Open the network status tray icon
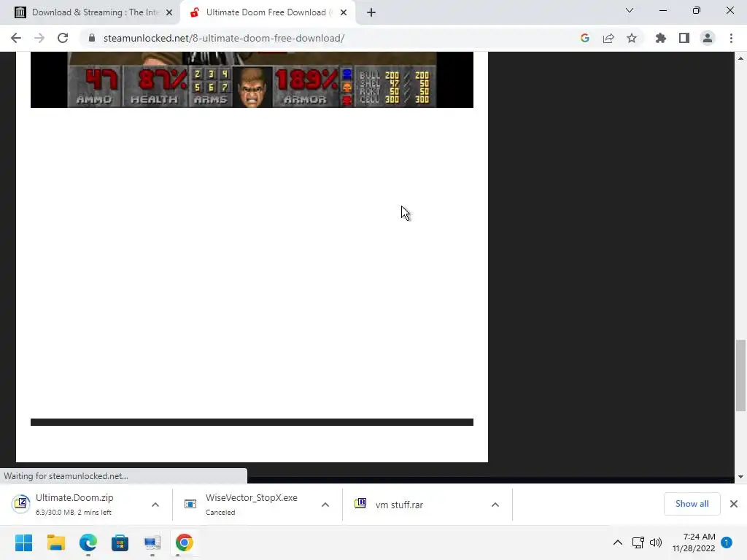 (638, 542)
